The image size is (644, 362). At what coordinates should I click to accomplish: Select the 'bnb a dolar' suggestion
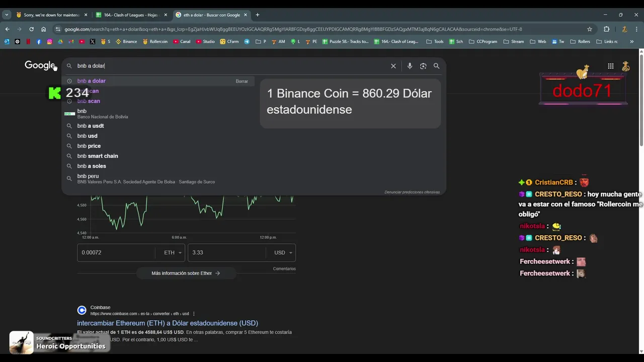coord(158,81)
